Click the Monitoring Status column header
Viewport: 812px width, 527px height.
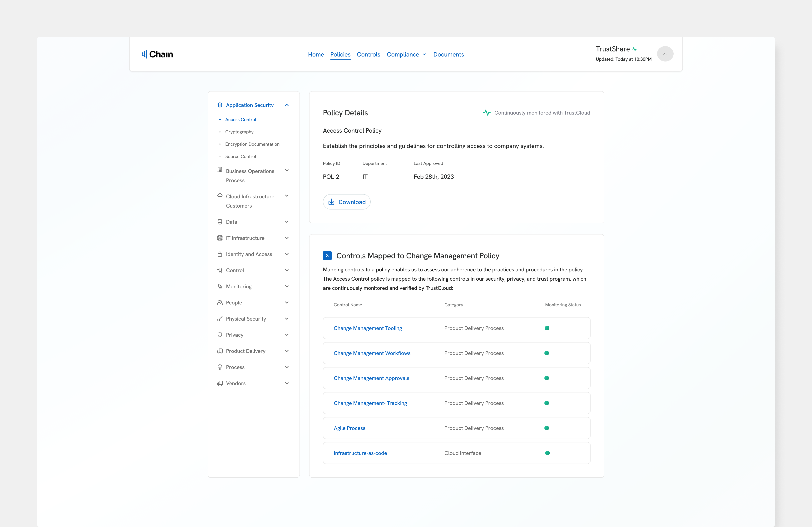[x=563, y=305]
